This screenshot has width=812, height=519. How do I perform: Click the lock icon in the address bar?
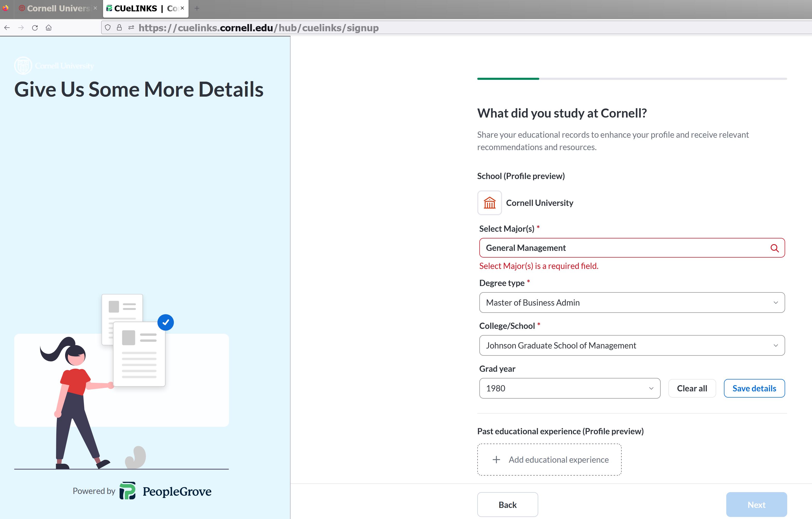119,28
